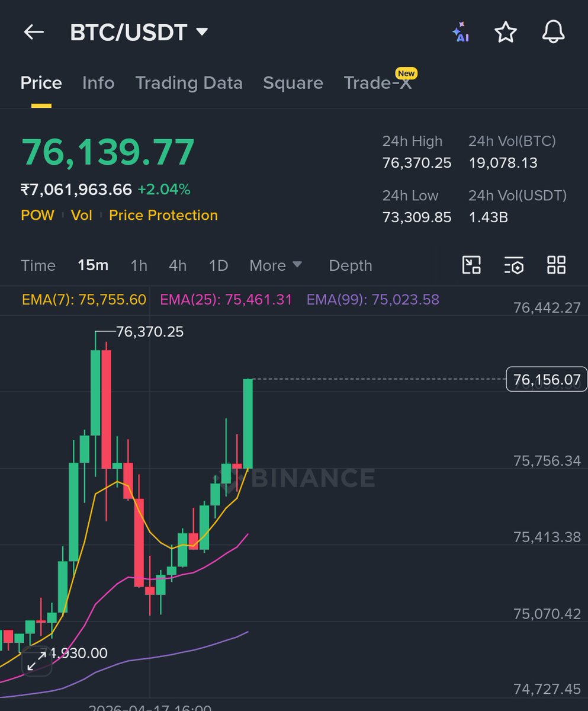Open the picture-in-picture chart icon

[x=471, y=265]
